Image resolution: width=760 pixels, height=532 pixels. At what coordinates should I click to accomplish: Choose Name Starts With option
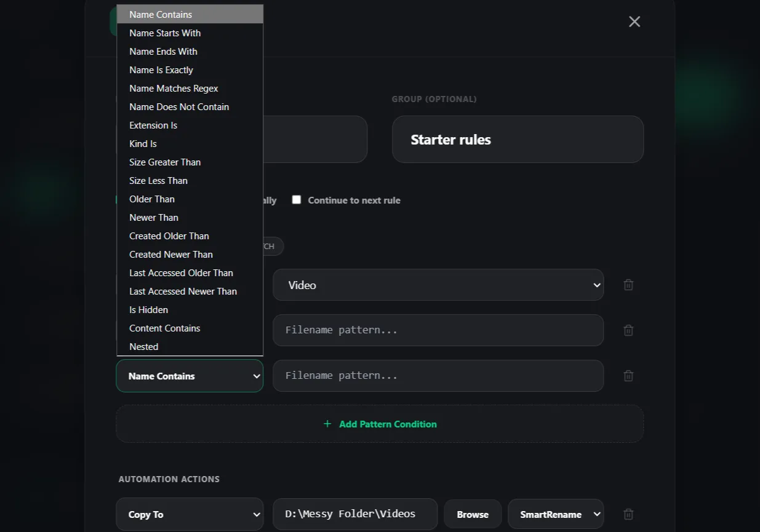(x=190, y=33)
